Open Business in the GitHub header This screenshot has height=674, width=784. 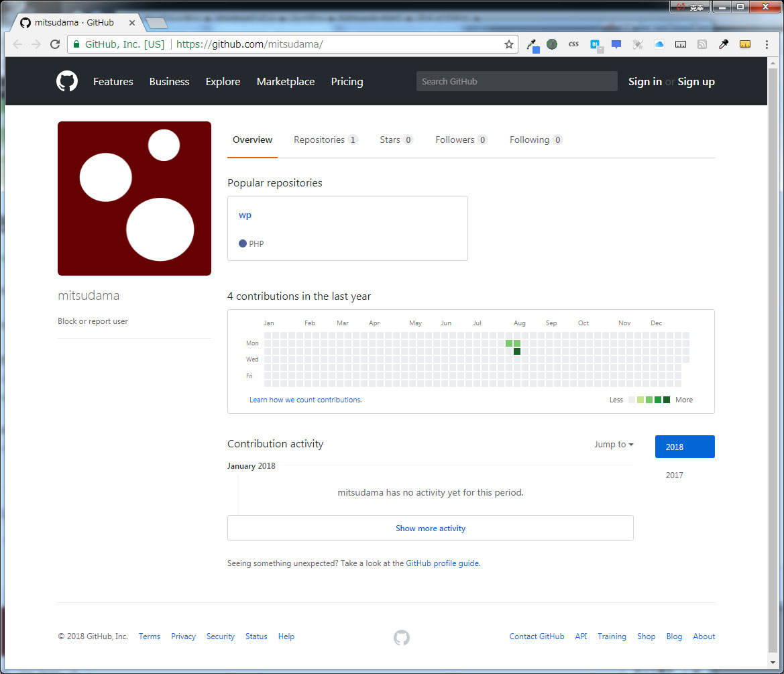[170, 82]
